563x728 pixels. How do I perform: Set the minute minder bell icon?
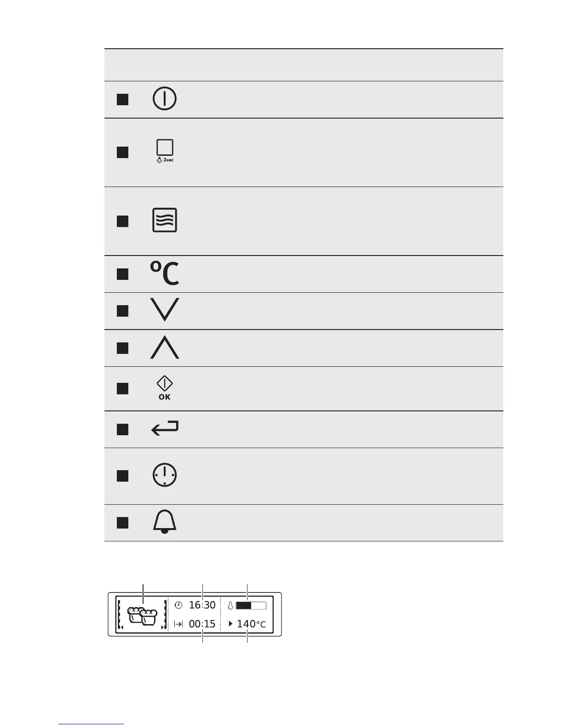tap(165, 523)
